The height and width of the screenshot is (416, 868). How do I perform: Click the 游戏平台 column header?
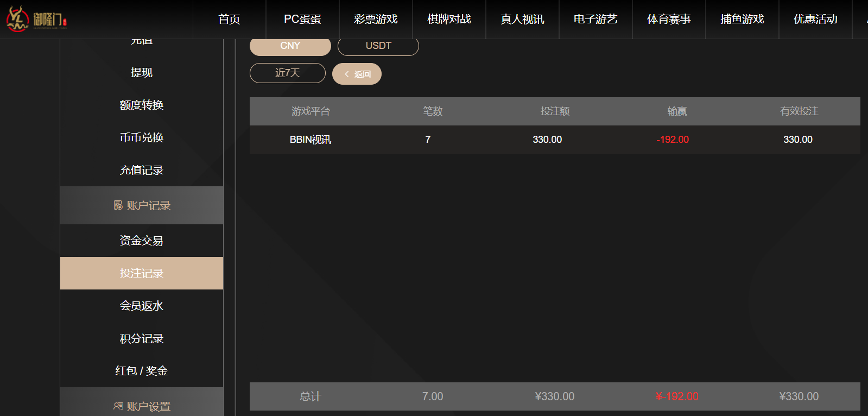[x=311, y=111]
